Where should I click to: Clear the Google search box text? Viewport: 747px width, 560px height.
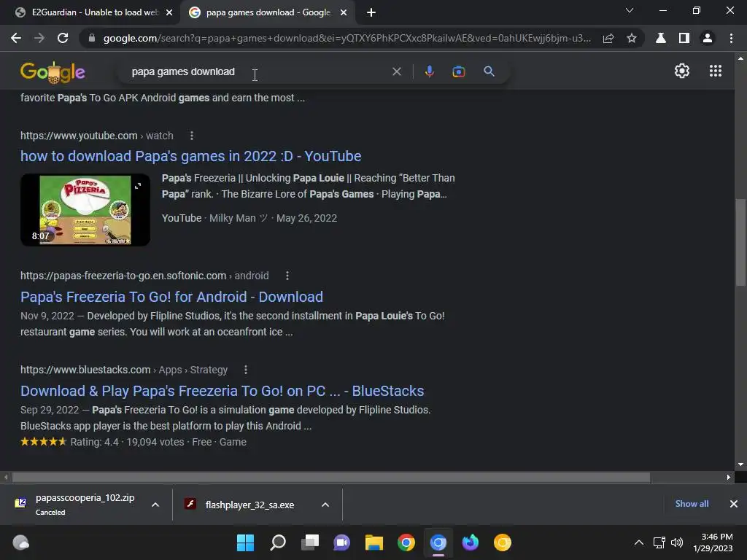click(396, 71)
